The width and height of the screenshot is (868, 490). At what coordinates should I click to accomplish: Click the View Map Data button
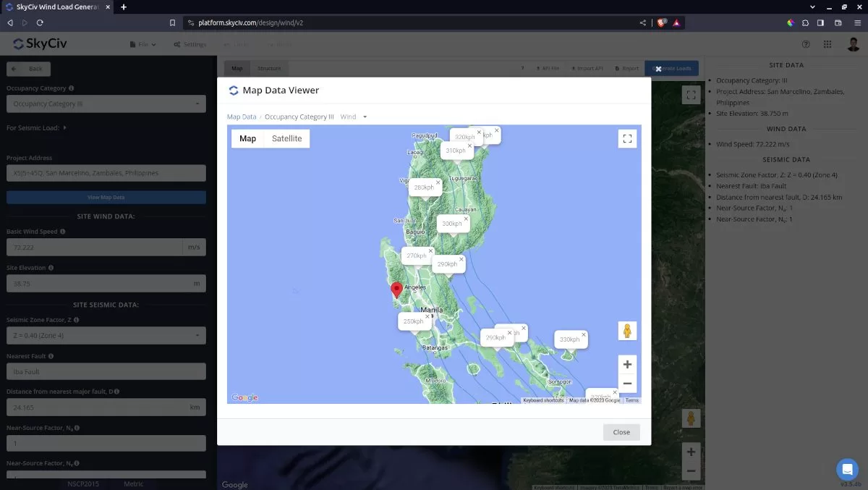[106, 197]
